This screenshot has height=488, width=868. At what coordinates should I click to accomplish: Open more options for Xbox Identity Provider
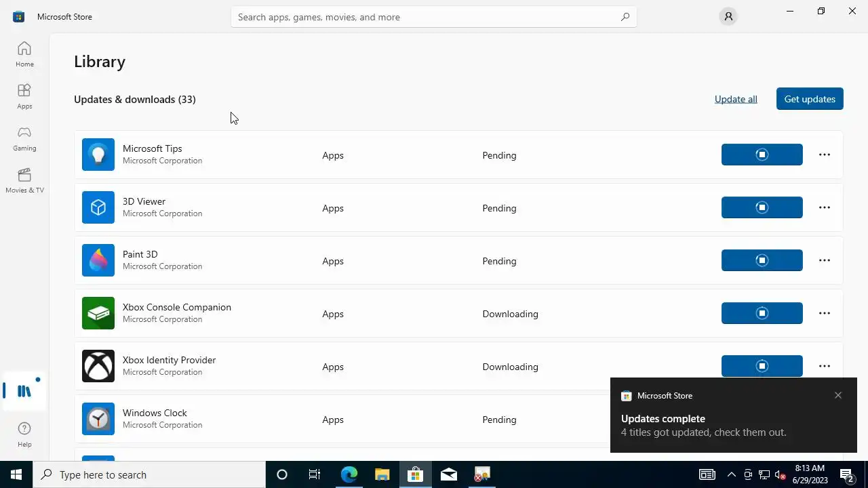(x=825, y=366)
